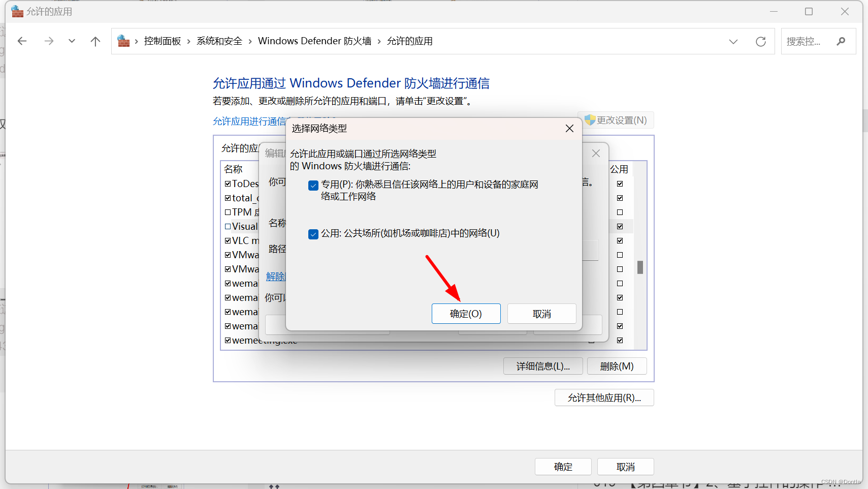868x489 pixels.
Task: Expand chevron after Windows Defender 防火墙
Action: click(379, 42)
